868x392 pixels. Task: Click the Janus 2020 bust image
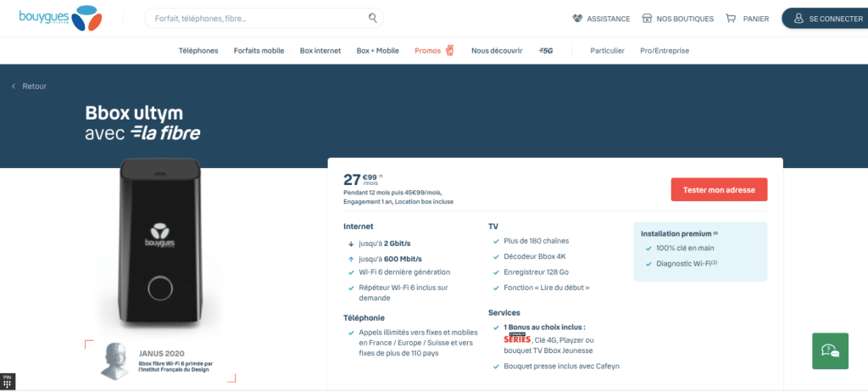point(114,361)
